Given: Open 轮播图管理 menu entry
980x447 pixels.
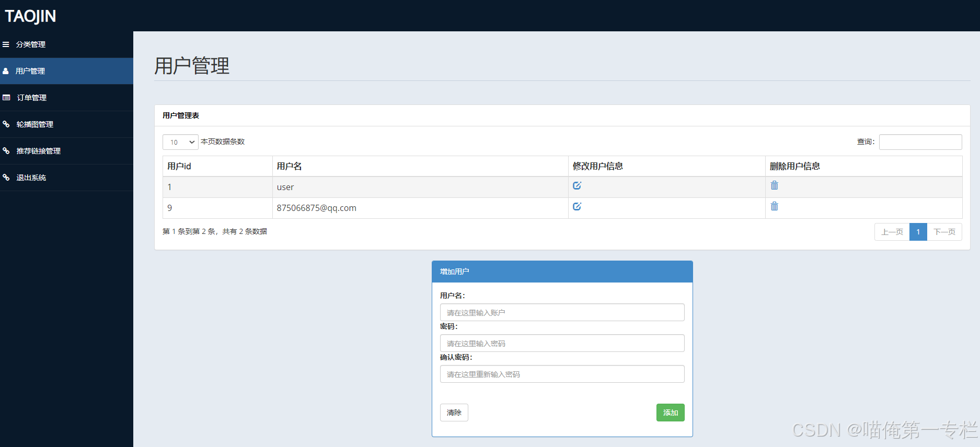Looking at the screenshot, I should (66, 124).
